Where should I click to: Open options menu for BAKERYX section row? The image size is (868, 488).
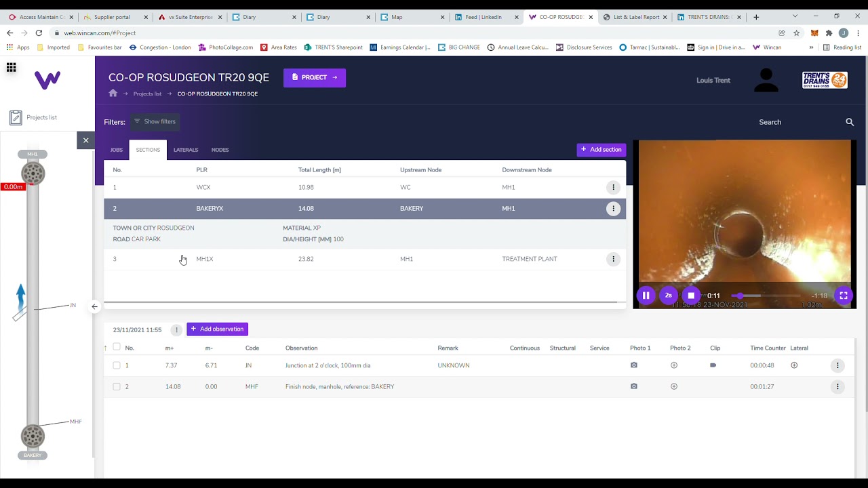click(613, 209)
